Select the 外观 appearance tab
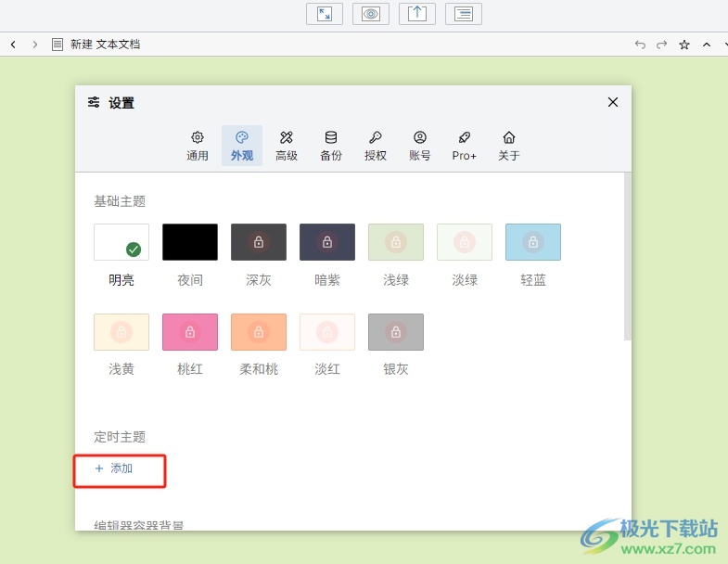728x564 pixels. point(242,146)
